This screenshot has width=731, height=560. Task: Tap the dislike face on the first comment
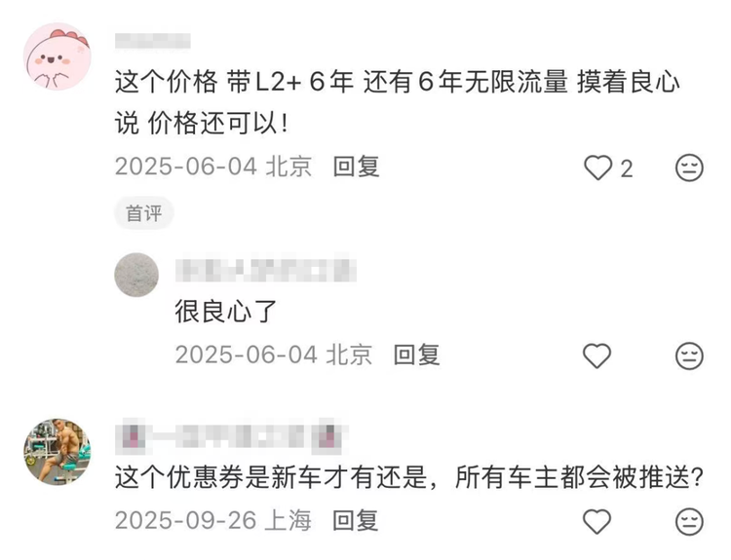[689, 168]
